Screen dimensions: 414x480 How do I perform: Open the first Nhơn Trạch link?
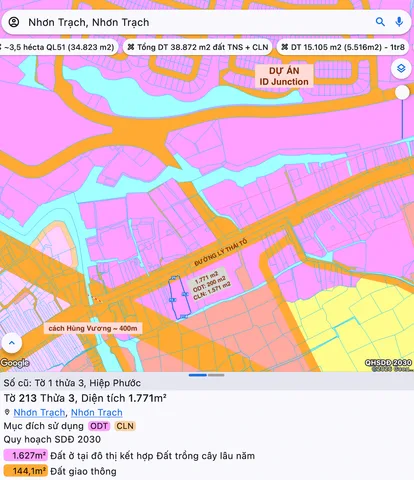(x=39, y=413)
